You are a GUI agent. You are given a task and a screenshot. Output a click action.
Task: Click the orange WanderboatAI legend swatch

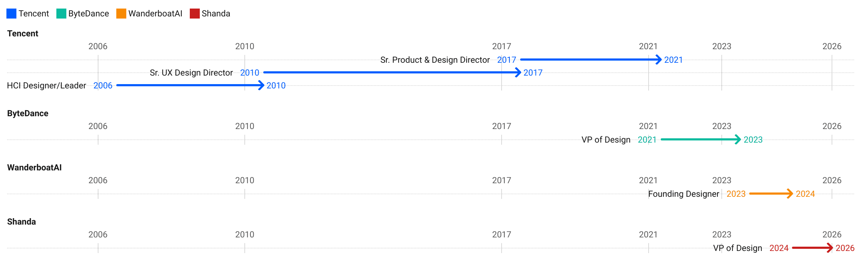pos(121,14)
